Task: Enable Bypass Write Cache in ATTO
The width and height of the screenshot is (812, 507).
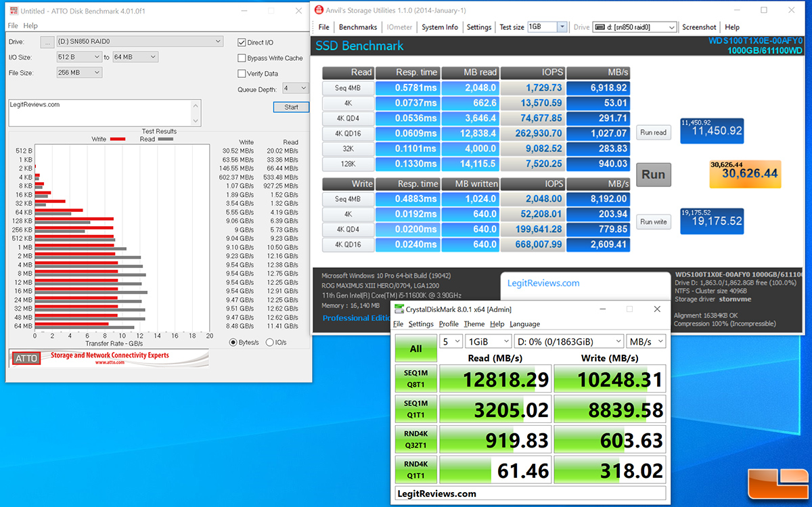Action: (242, 58)
